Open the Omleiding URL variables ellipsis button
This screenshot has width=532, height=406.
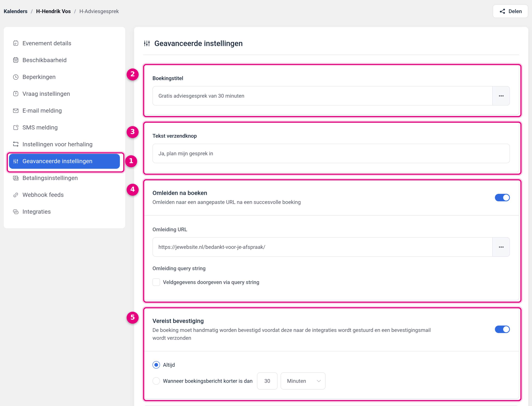click(501, 247)
